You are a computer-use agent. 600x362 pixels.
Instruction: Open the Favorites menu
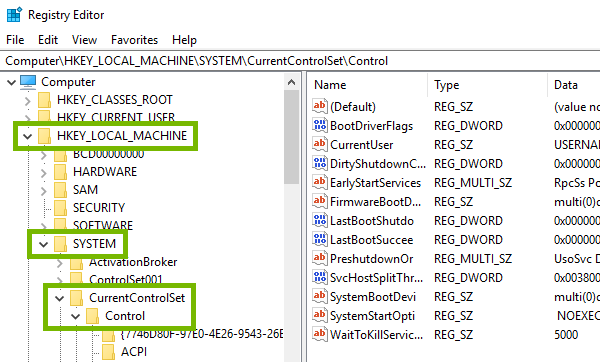(134, 40)
